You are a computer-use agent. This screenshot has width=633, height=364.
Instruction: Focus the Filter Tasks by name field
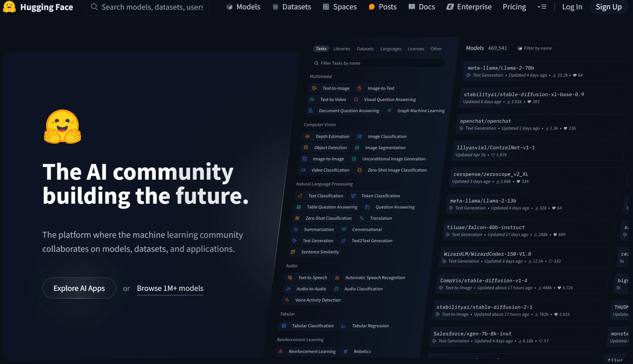click(x=378, y=63)
